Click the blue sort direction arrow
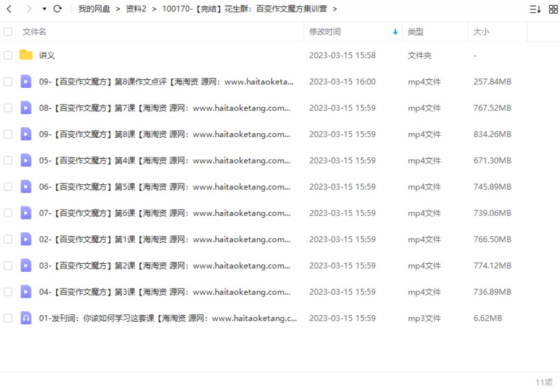 click(395, 32)
